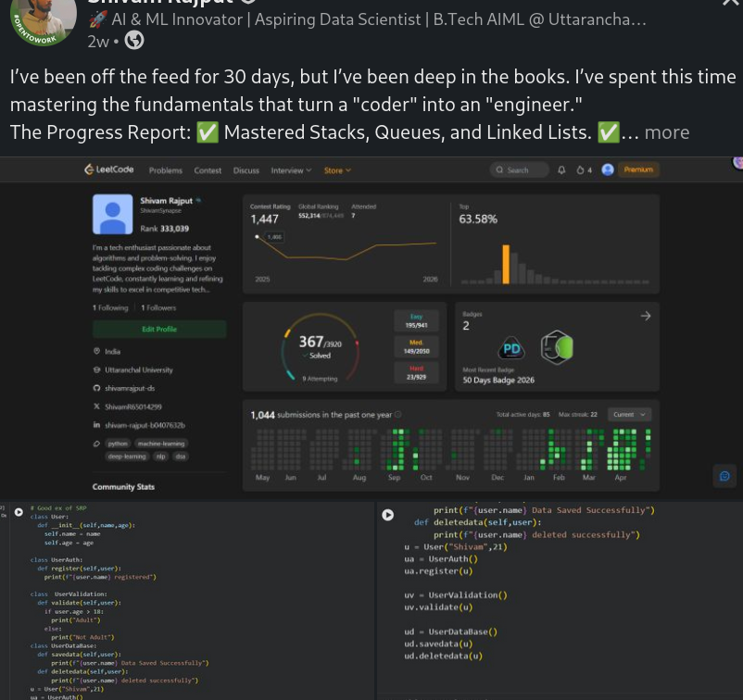
Task: Open the shivamrajput-ds GitHub link
Action: click(x=130, y=388)
